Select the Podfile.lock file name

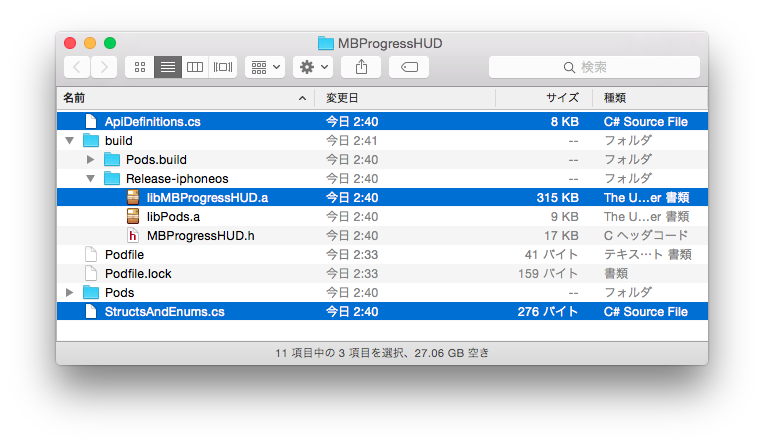coord(138,274)
